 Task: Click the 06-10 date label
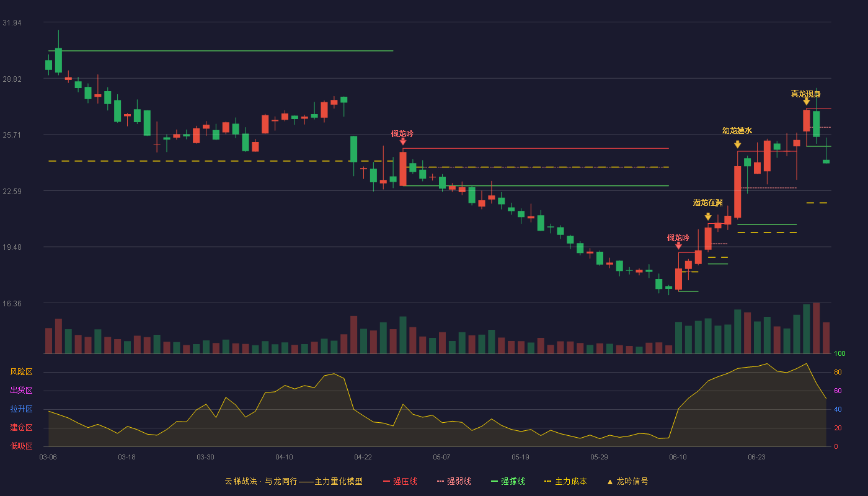(x=678, y=457)
